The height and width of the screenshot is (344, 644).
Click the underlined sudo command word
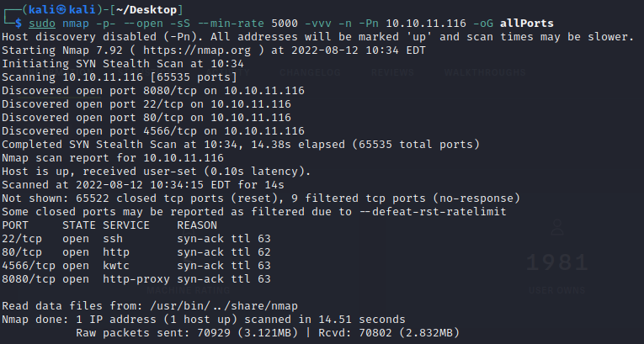point(42,24)
